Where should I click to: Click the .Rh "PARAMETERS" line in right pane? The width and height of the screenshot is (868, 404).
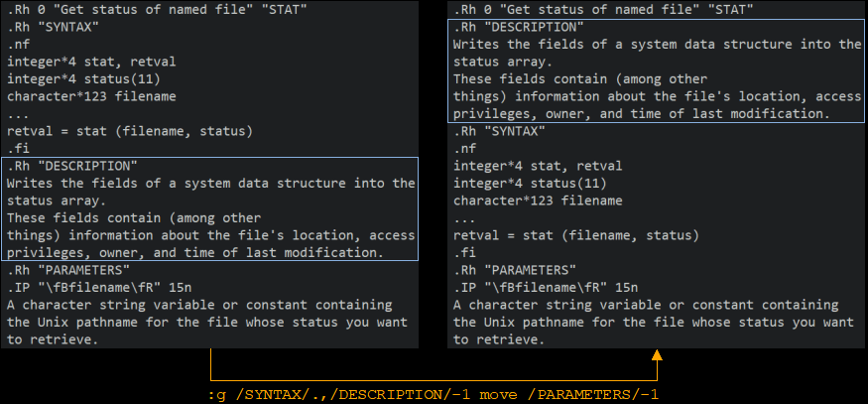click(x=513, y=269)
